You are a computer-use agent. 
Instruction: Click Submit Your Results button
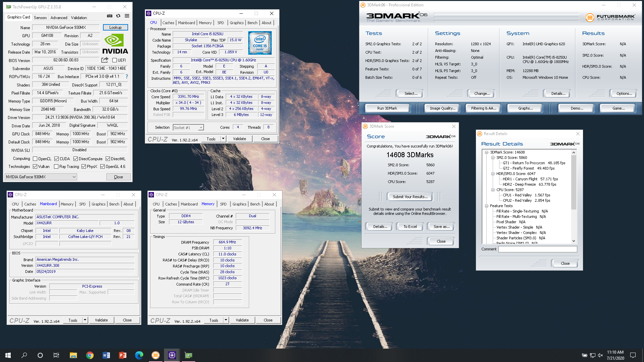(410, 197)
